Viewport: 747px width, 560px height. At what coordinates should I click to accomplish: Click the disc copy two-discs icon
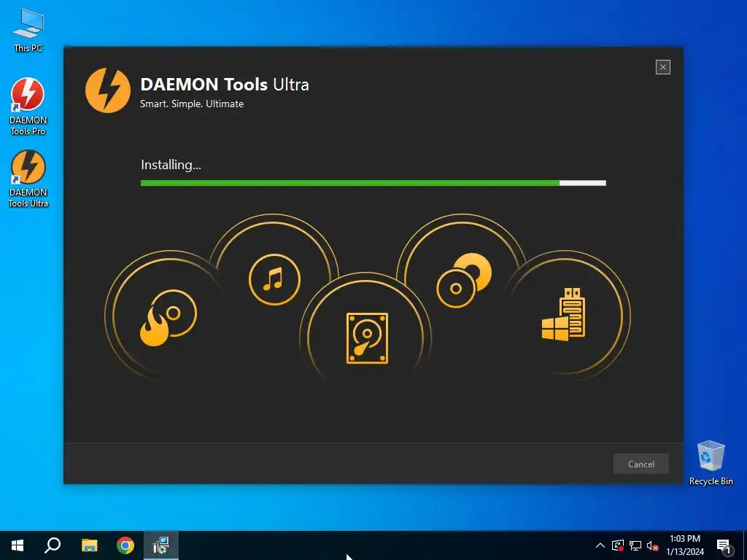pos(463,280)
